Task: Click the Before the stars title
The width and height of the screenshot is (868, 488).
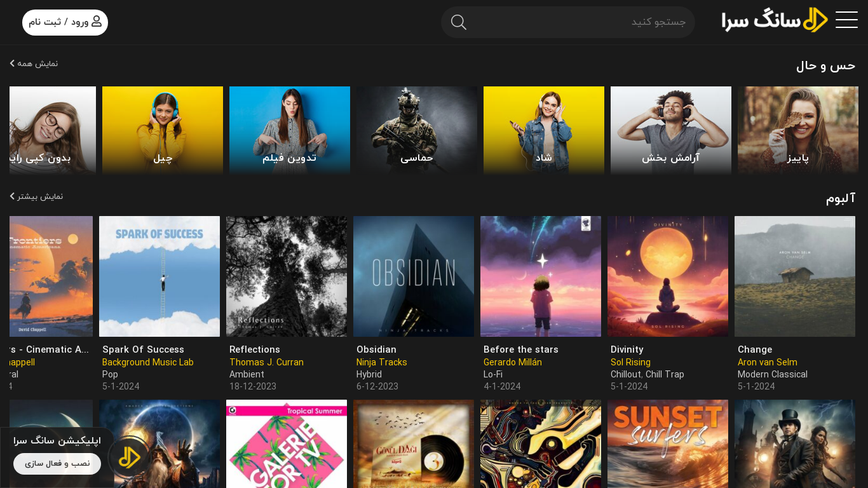Action: 521,349
